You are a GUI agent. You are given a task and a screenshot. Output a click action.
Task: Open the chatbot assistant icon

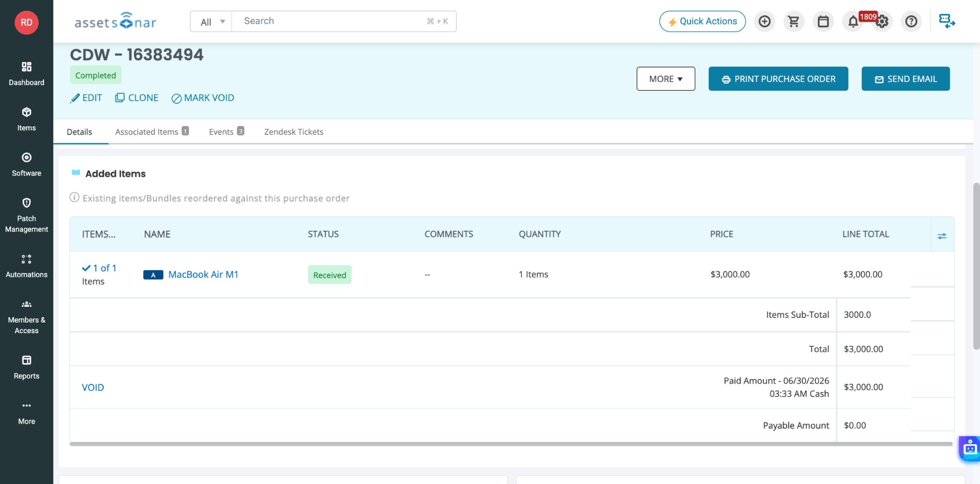coord(969,449)
